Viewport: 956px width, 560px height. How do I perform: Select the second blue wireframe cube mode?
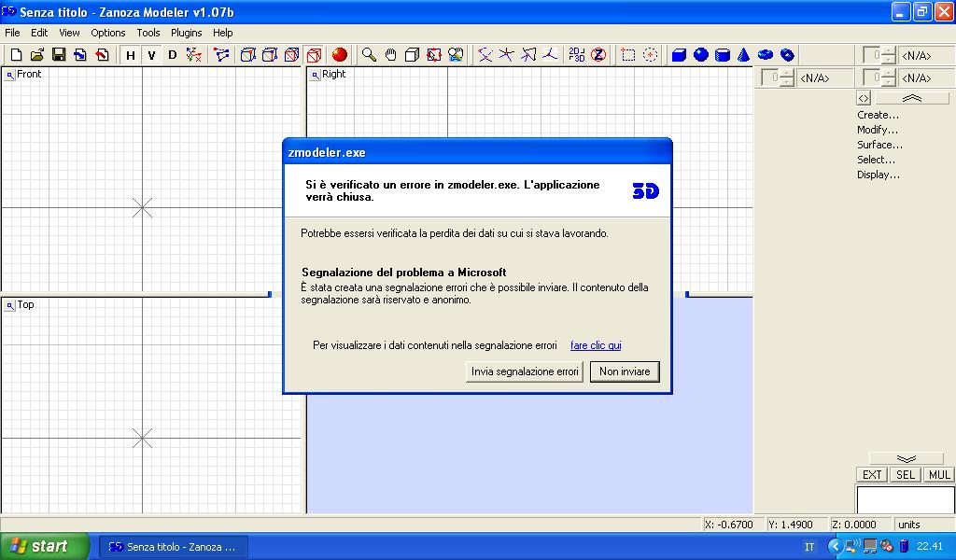click(x=270, y=55)
